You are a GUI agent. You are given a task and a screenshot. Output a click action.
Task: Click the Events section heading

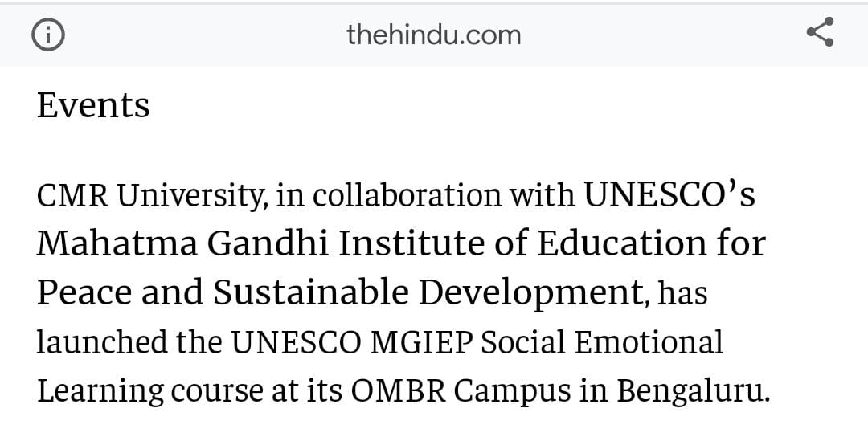[x=93, y=106]
